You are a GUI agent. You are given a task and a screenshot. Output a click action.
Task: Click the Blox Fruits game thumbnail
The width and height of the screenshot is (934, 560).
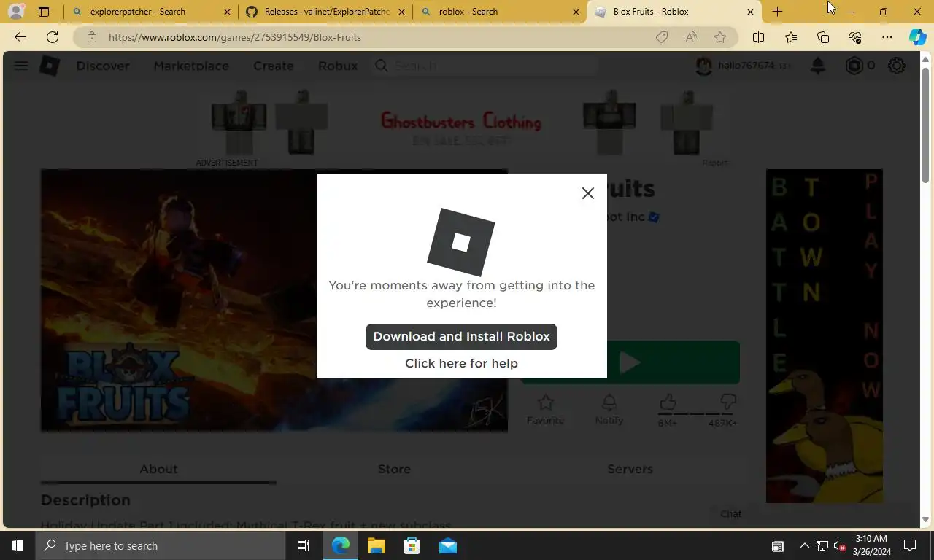[274, 300]
